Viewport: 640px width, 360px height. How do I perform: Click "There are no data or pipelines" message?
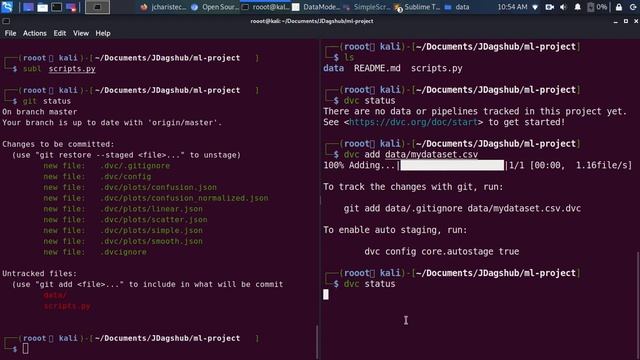[x=475, y=111]
